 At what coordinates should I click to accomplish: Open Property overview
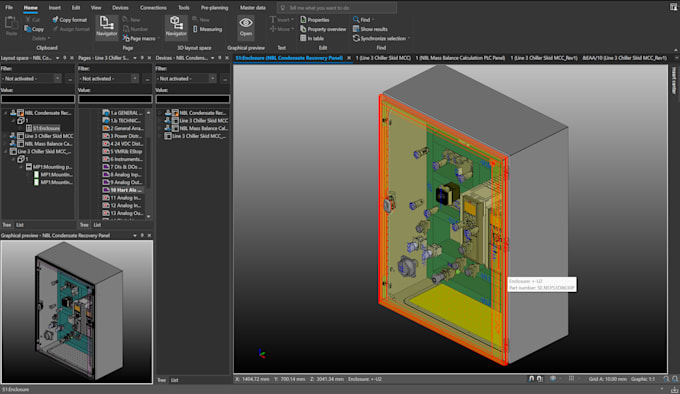[323, 29]
